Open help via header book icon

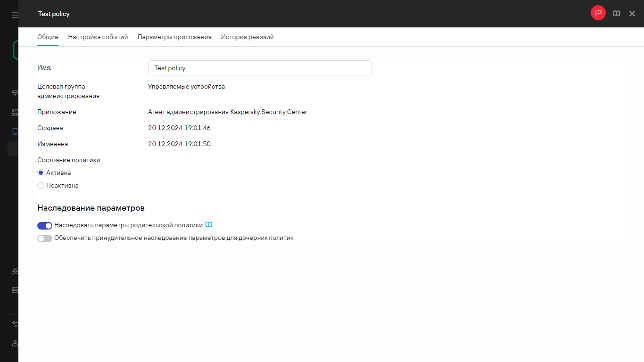click(x=617, y=14)
